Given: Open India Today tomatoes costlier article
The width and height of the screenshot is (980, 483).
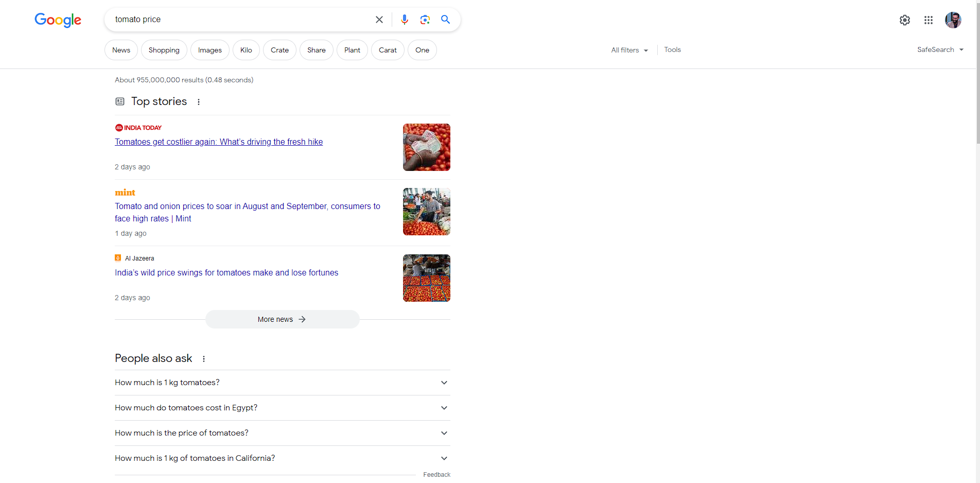Looking at the screenshot, I should (219, 142).
